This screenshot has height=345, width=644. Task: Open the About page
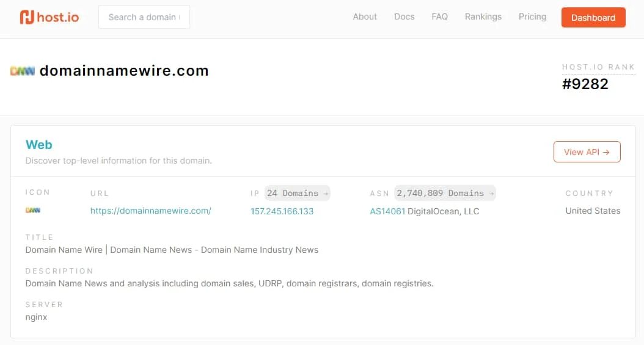click(x=365, y=17)
